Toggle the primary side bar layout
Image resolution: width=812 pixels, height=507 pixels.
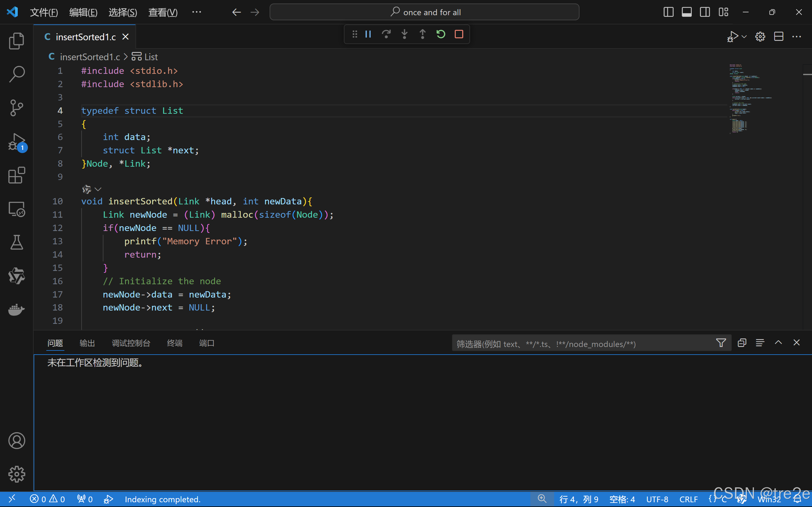668,12
